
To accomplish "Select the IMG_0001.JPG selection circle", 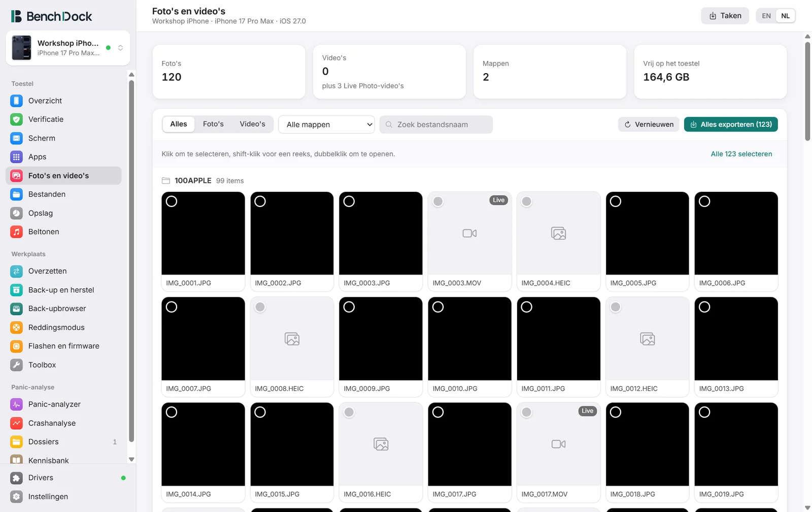I will click(x=172, y=201).
